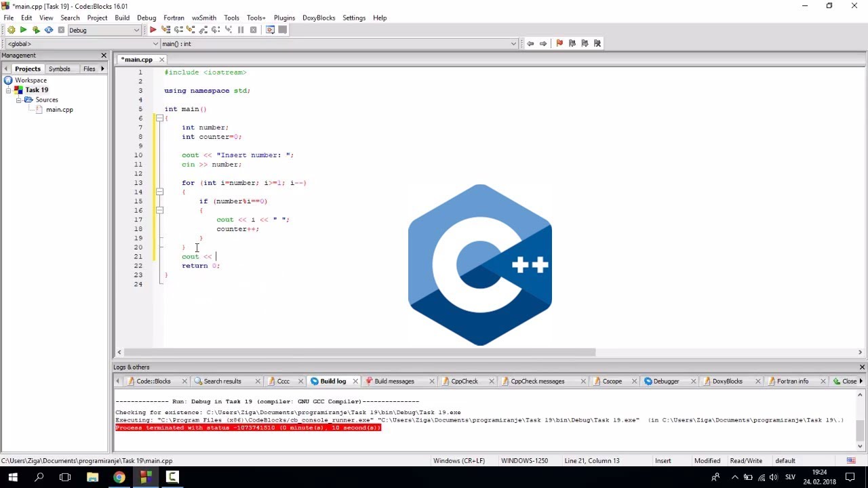
Task: Switch to the Build messages tab
Action: [394, 381]
